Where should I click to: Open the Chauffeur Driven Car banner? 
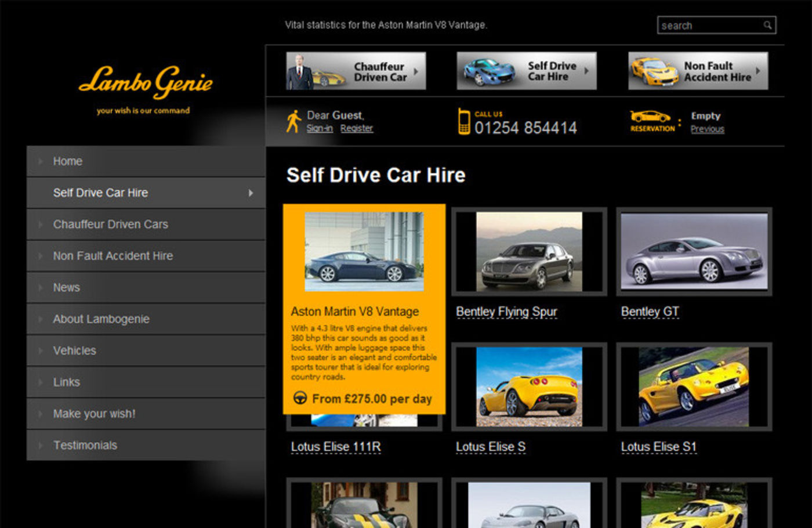[356, 71]
